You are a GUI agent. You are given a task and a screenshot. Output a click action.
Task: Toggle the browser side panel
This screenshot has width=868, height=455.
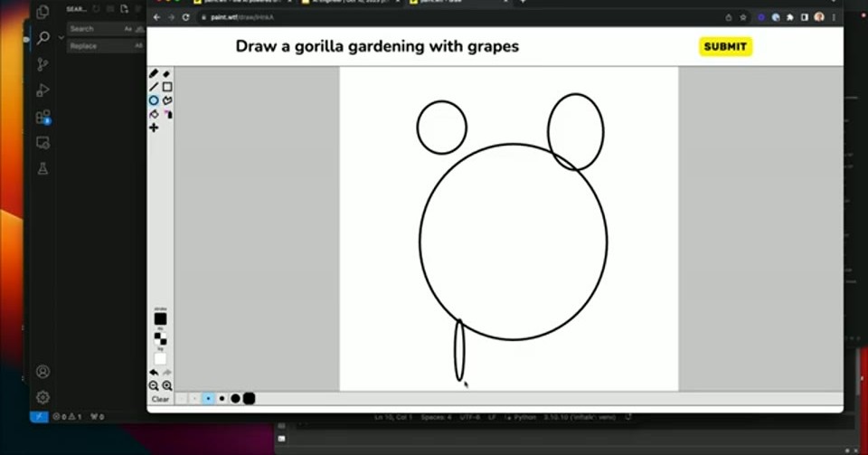(805, 17)
